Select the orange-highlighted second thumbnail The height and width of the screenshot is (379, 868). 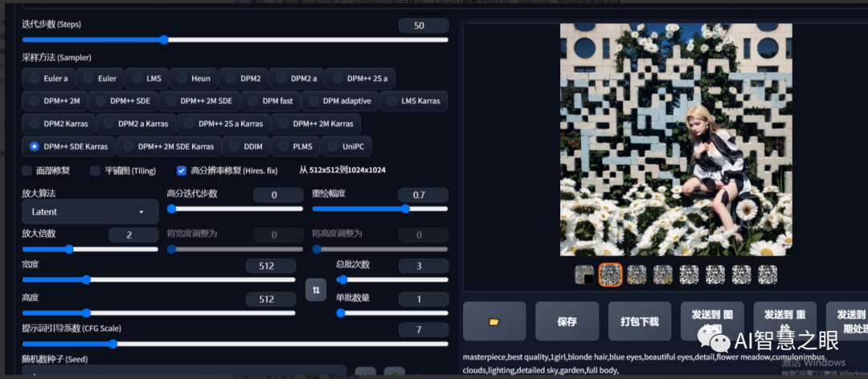[611, 275]
